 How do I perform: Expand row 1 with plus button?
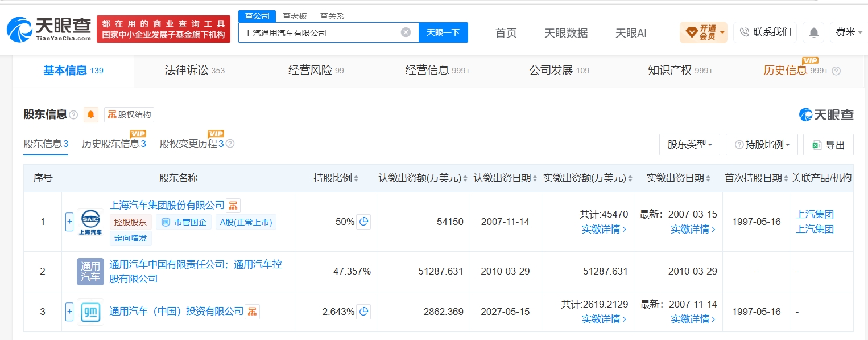click(x=69, y=222)
